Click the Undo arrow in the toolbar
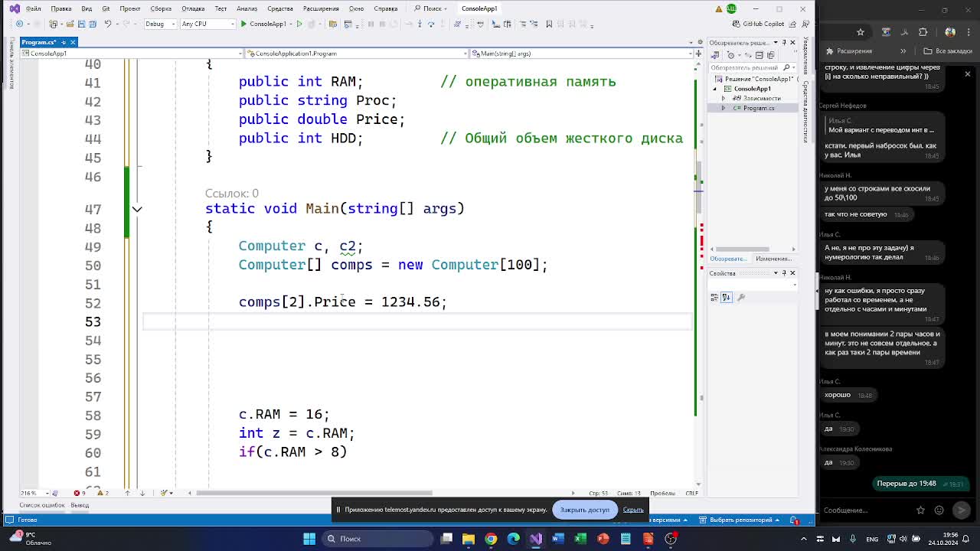The image size is (980, 551). tap(108, 24)
